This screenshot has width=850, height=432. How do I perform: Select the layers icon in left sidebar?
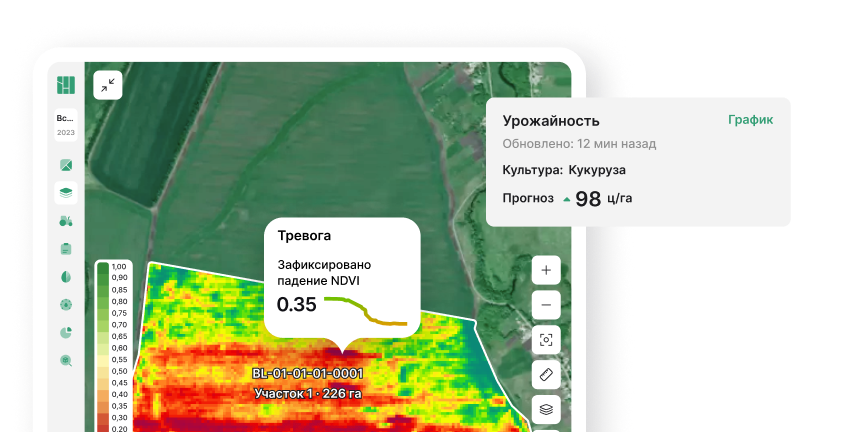[66, 192]
